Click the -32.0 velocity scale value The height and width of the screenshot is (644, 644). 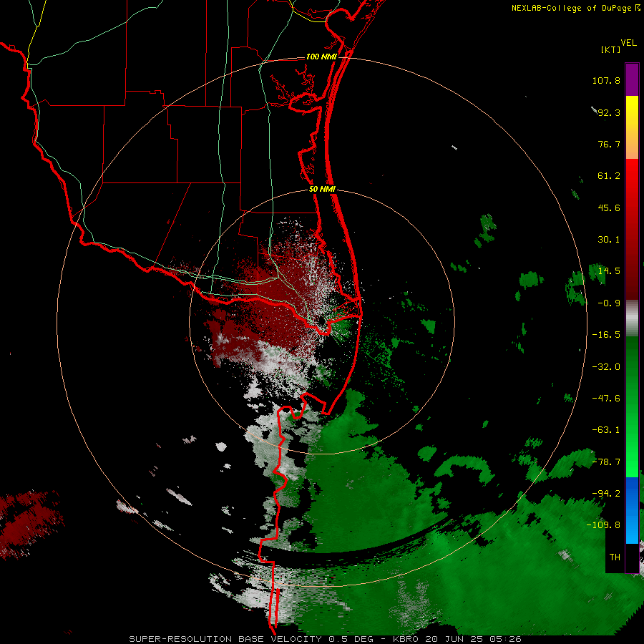[x=606, y=367]
